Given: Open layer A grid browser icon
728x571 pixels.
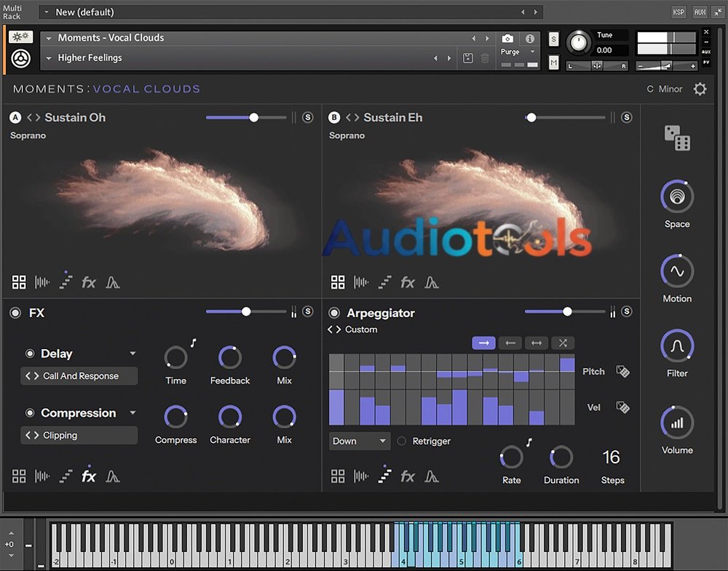Looking at the screenshot, I should tap(19, 282).
